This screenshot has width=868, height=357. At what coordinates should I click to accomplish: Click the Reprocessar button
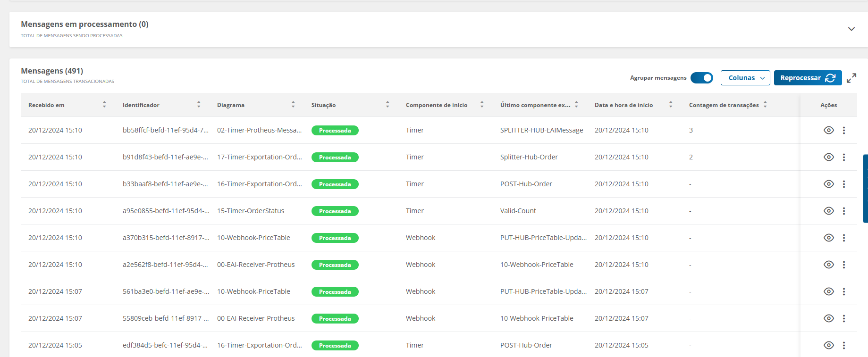[x=808, y=78]
